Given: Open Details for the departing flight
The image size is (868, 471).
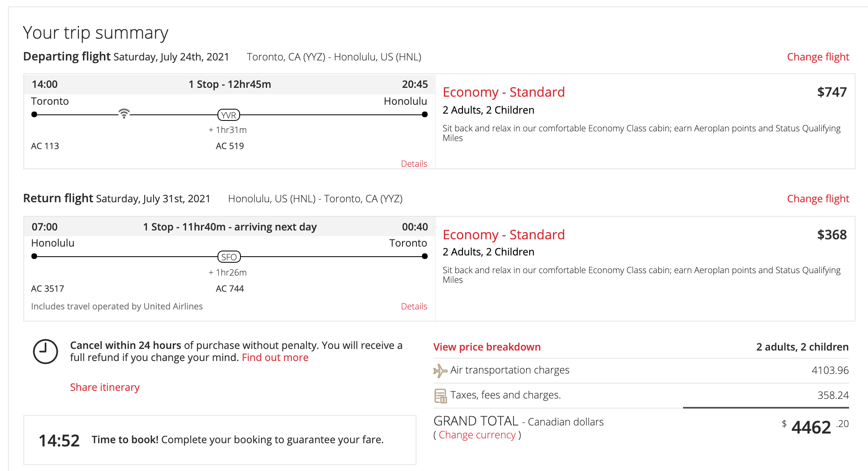Looking at the screenshot, I should tap(414, 164).
